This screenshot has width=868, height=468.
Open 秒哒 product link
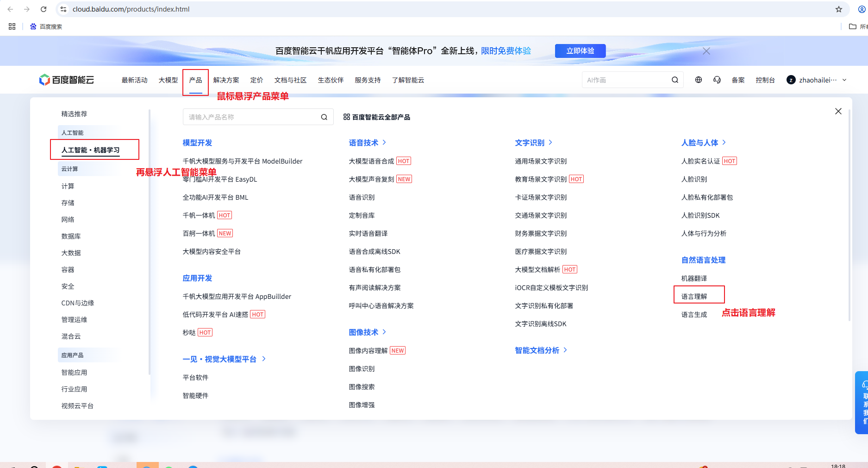(x=189, y=333)
